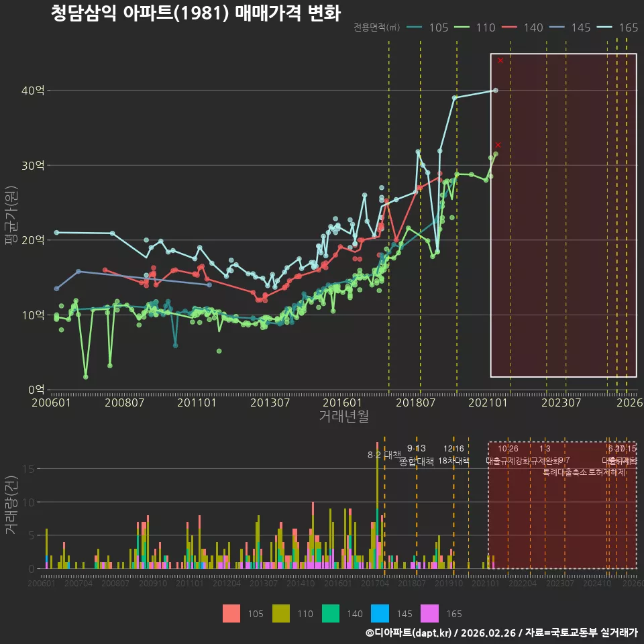644x644 pixels.
Task: Click the blue 145 swatch in the bar legend
Action: tap(380, 614)
